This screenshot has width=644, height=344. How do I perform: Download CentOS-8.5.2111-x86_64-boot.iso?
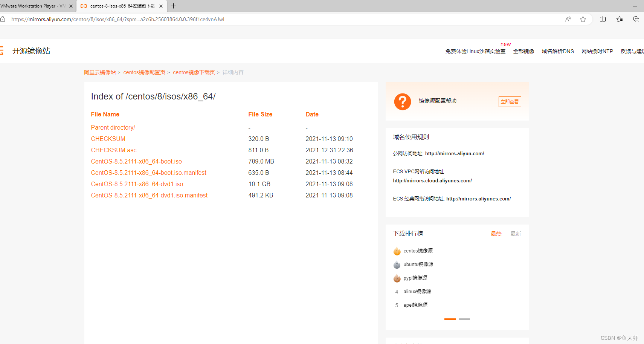point(136,162)
